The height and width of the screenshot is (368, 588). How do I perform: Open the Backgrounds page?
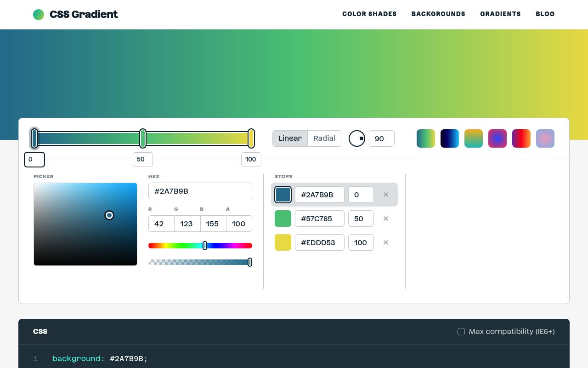pyautogui.click(x=438, y=14)
